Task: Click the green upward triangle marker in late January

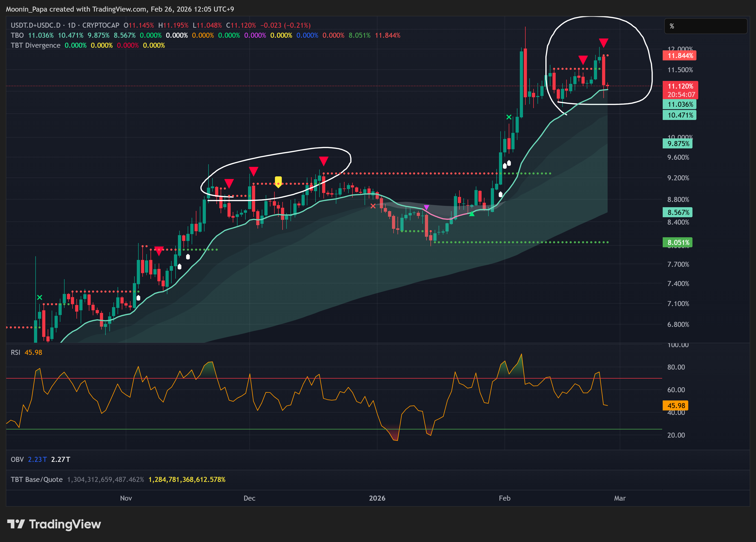Action: click(472, 214)
